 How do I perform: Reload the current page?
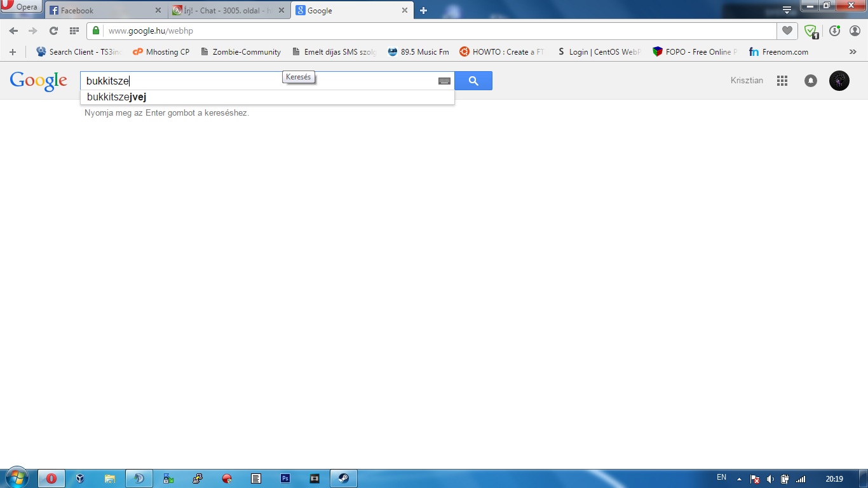pyautogui.click(x=53, y=30)
